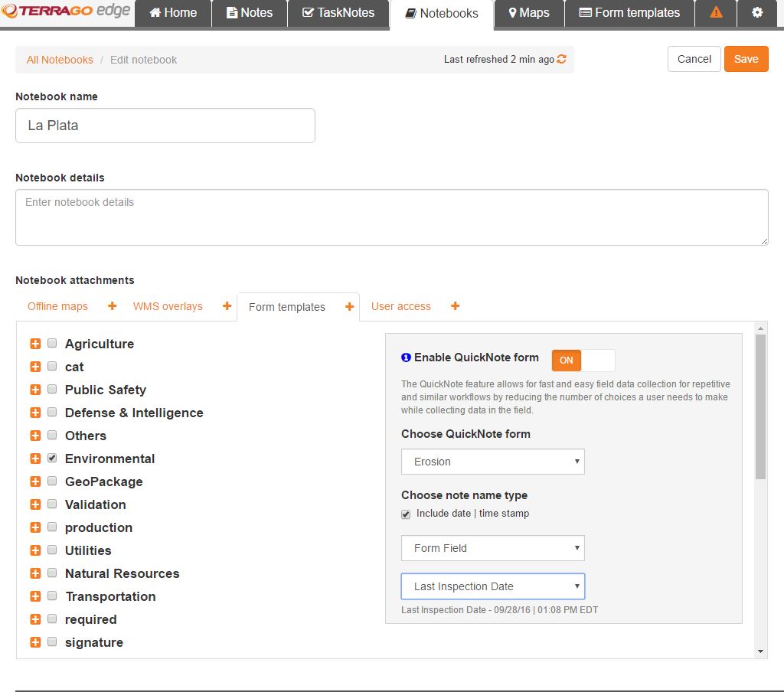The height and width of the screenshot is (692, 784).
Task: Expand the Natural Resources category
Action: (x=35, y=573)
